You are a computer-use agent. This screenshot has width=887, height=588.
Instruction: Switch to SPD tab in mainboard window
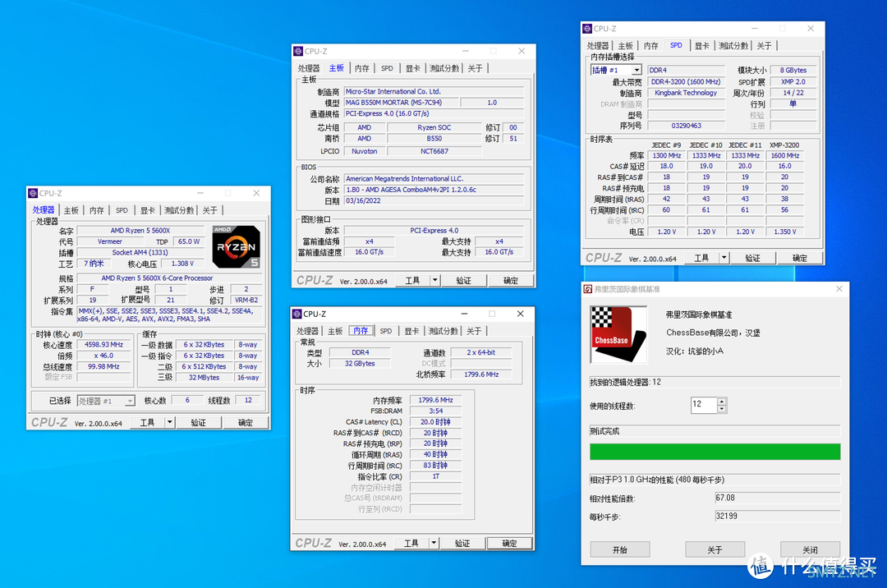[x=387, y=68]
